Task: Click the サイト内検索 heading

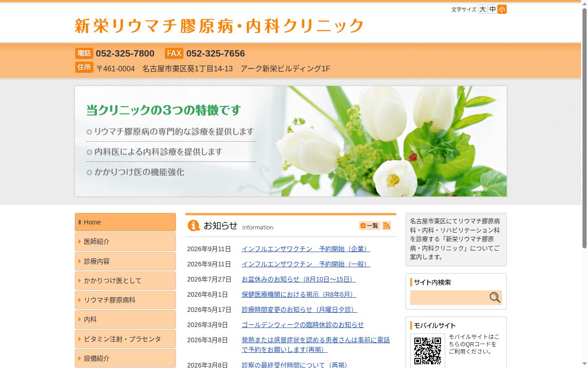Action: coord(432,282)
